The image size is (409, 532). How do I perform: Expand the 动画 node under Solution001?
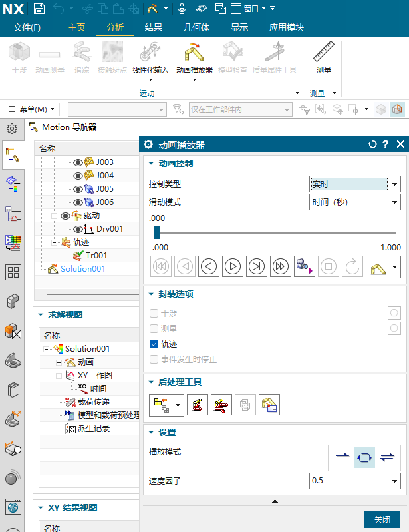click(x=59, y=362)
